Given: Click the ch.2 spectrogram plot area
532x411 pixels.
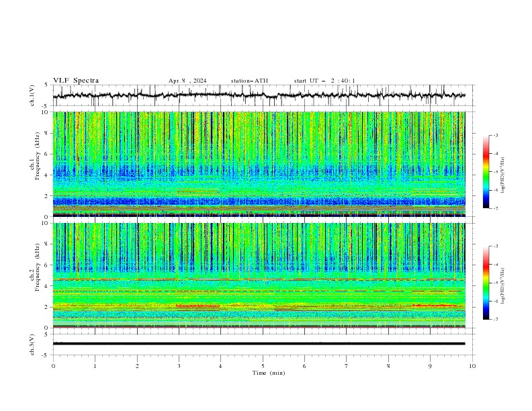Looking at the screenshot, I should [x=259, y=275].
